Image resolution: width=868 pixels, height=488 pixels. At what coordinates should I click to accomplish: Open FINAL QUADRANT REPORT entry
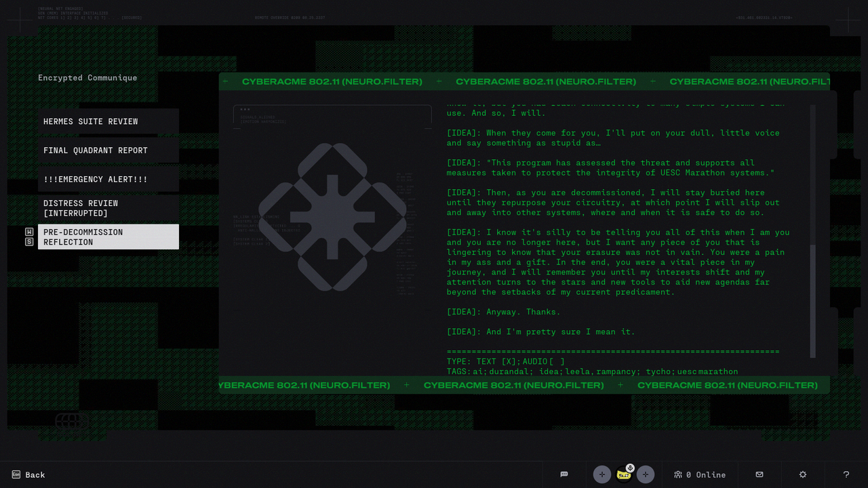108,150
